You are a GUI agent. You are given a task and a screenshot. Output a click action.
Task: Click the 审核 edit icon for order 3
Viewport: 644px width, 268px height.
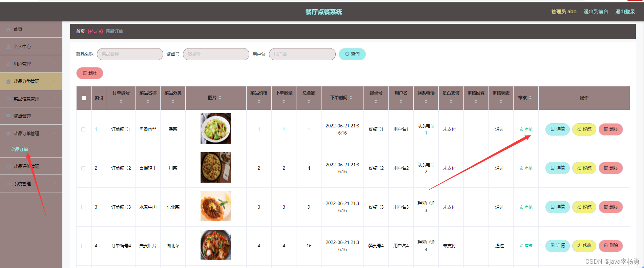click(522, 207)
